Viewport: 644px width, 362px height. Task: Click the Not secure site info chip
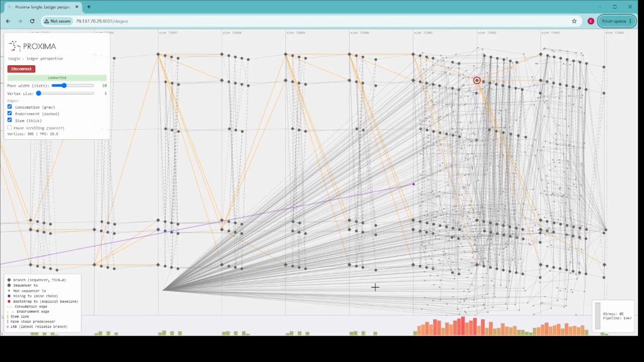pos(57,21)
